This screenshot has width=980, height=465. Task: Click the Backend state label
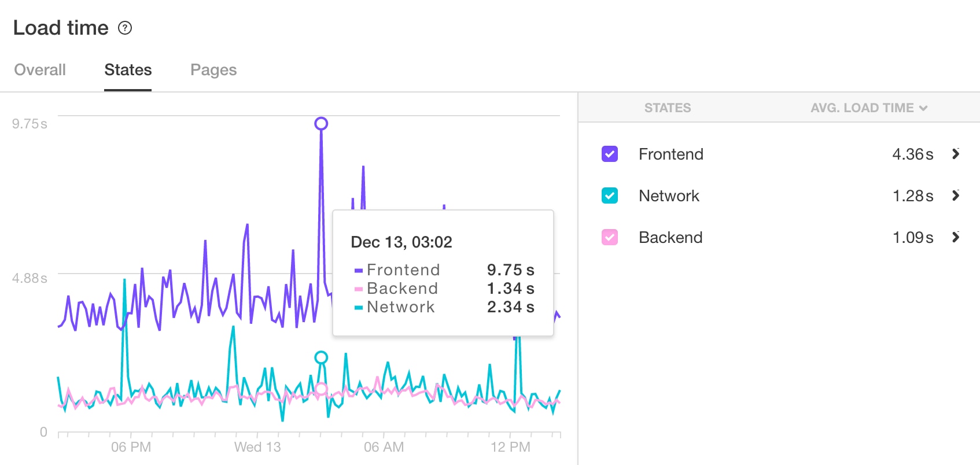(x=670, y=237)
